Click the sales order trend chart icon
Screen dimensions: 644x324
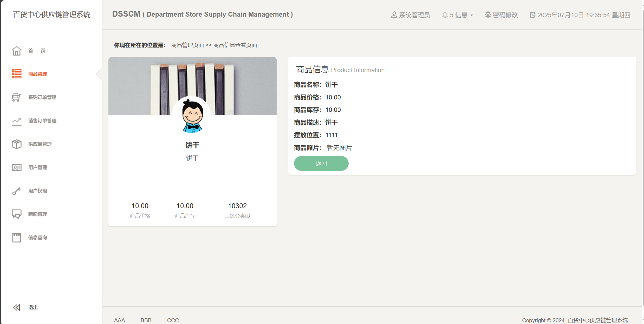(16, 121)
